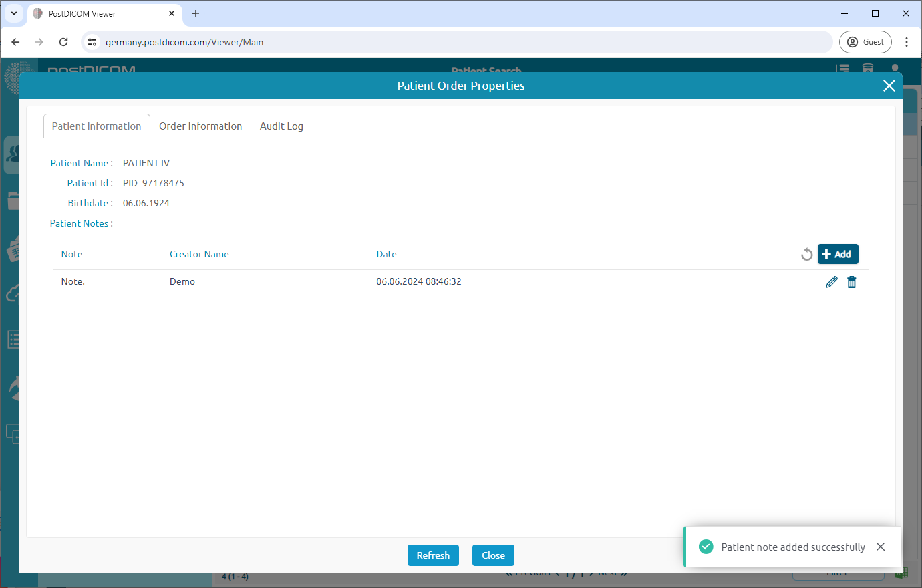
Task: Switch to the Order Information tab
Action: pyautogui.click(x=200, y=126)
